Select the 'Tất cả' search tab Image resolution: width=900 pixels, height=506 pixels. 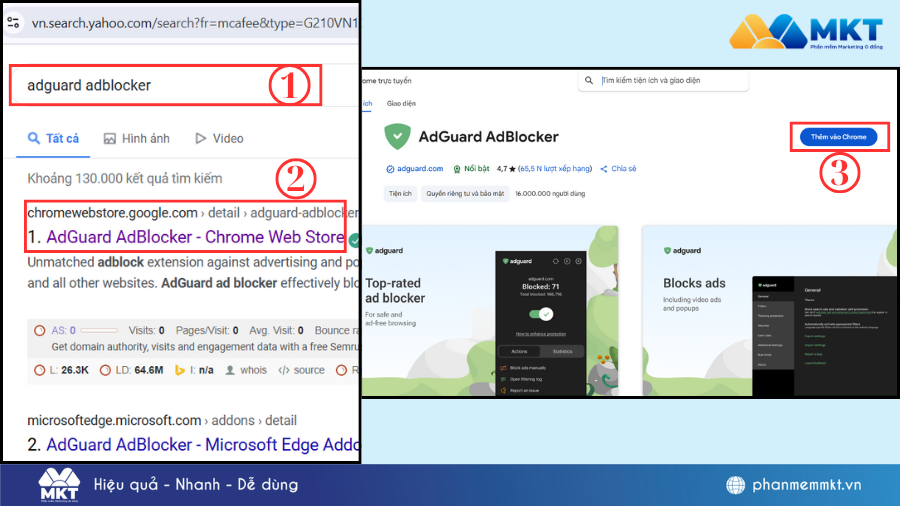pyautogui.click(x=53, y=138)
